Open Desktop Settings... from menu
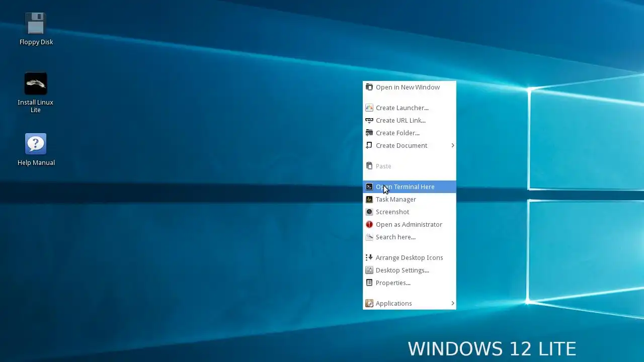Viewport: 644px width, 362px height. 409,270
